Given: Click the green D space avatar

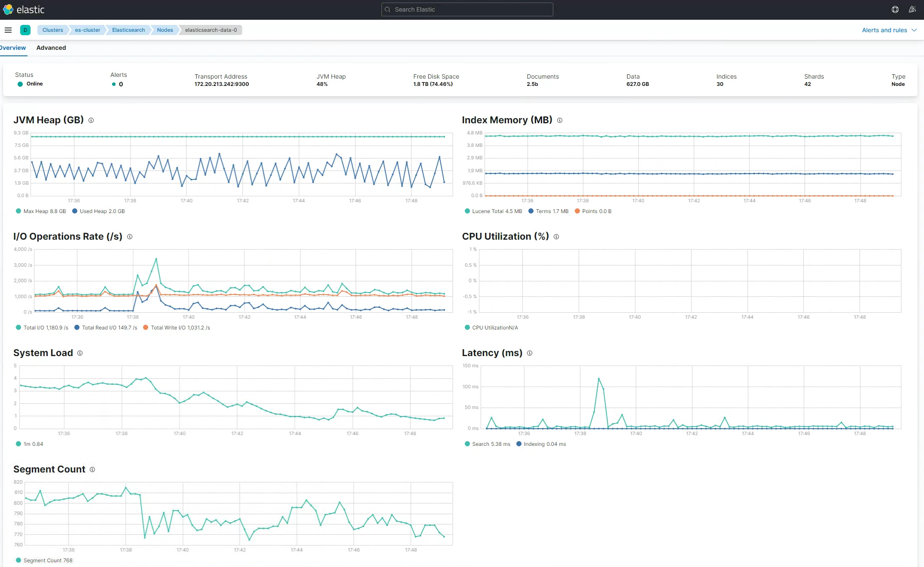Looking at the screenshot, I should [x=25, y=30].
